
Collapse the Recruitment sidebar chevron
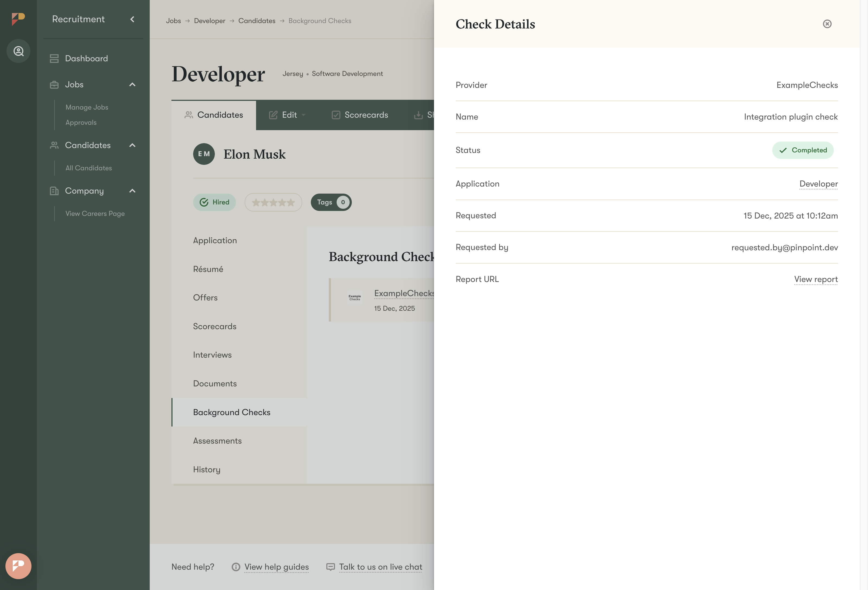[132, 20]
